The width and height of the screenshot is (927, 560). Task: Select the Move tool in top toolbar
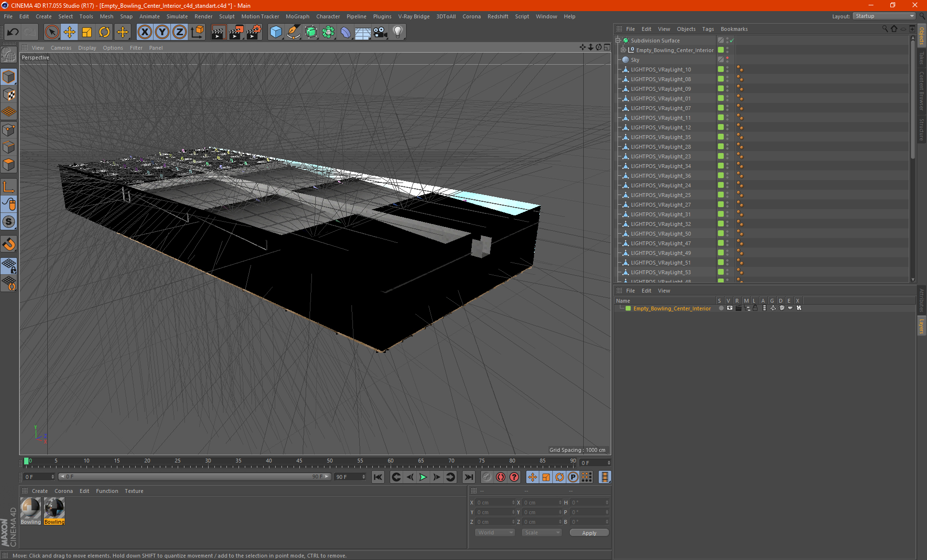coord(70,32)
